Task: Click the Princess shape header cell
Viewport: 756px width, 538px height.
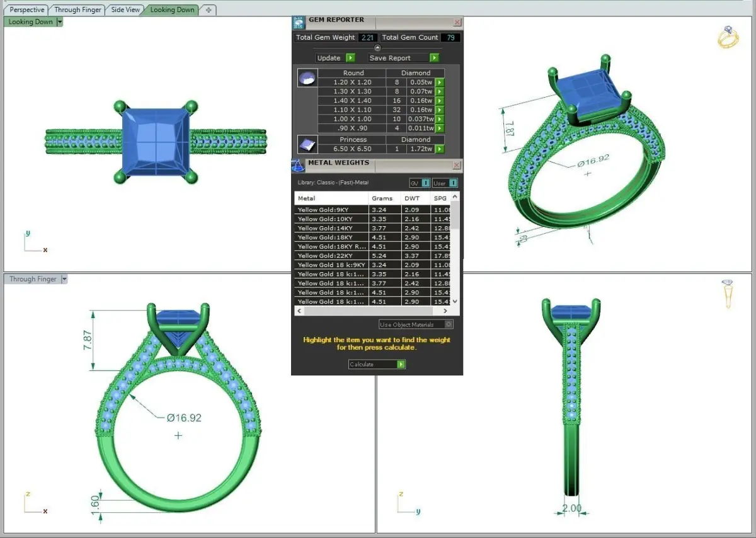Action: click(x=353, y=140)
